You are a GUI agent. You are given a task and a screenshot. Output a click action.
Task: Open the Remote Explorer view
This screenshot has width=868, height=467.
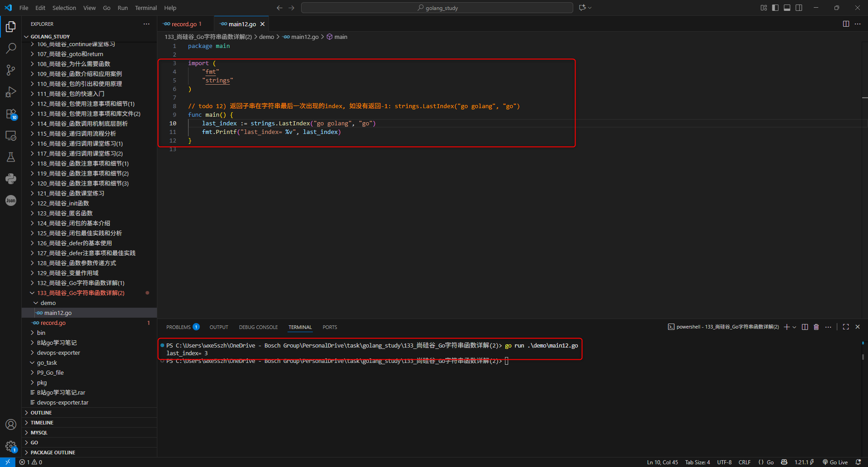(x=11, y=135)
